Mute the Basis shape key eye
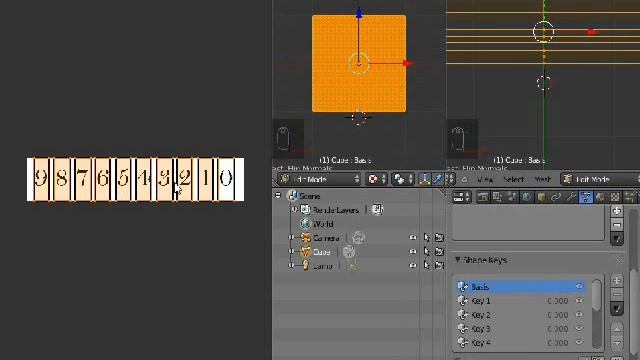The height and width of the screenshot is (360, 640). (579, 287)
